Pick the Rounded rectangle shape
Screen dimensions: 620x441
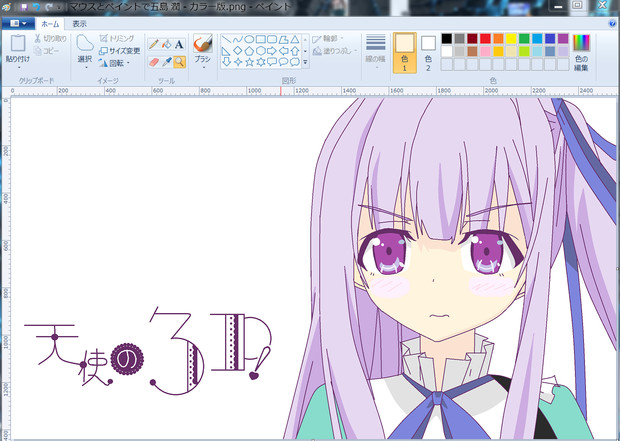point(272,39)
